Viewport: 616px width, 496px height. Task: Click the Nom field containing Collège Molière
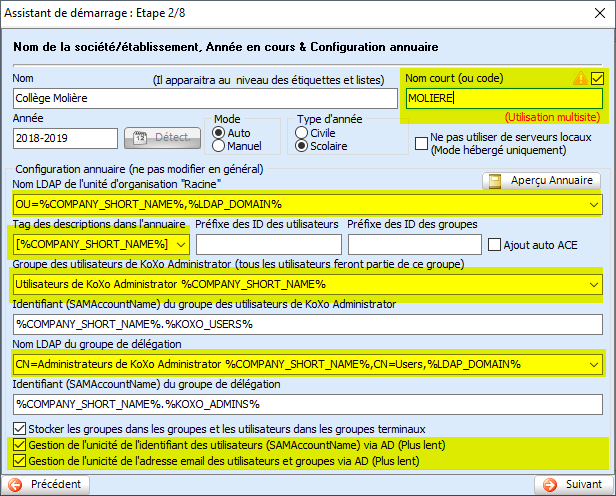205,99
